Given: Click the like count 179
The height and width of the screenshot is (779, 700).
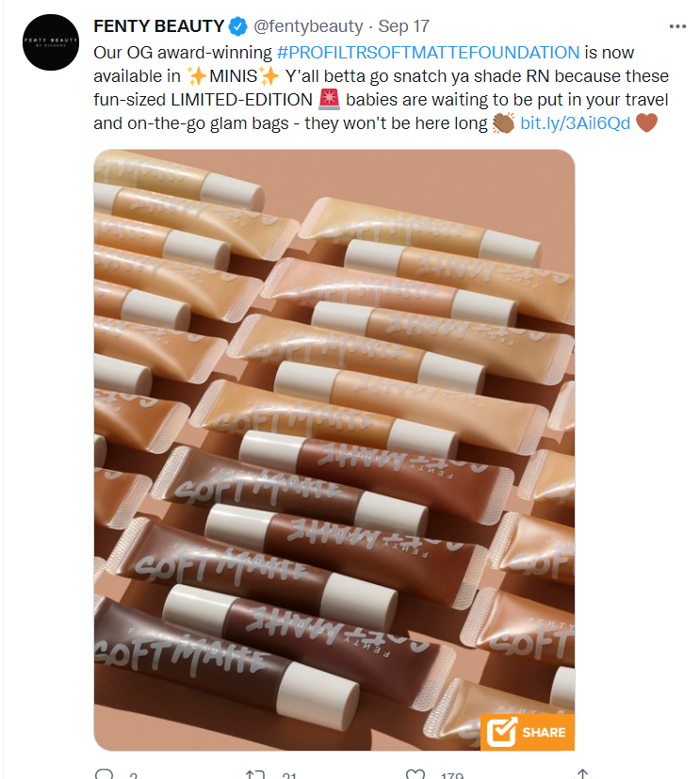Looking at the screenshot, I should [451, 775].
